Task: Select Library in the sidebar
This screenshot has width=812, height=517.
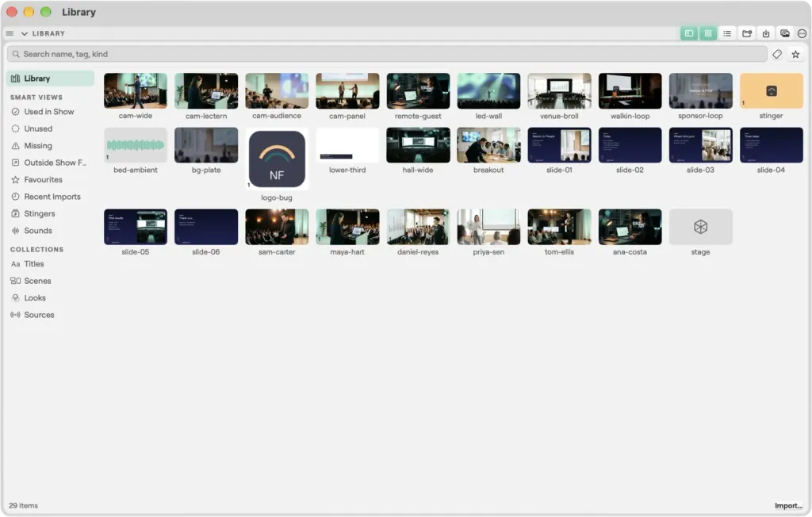Action: pos(50,79)
